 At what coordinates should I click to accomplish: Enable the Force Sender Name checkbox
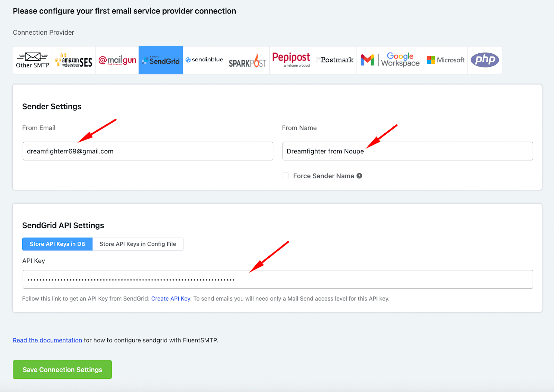285,176
